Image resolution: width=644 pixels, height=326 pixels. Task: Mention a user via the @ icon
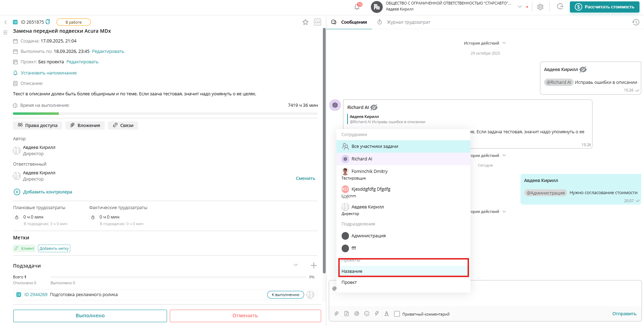(x=356, y=313)
